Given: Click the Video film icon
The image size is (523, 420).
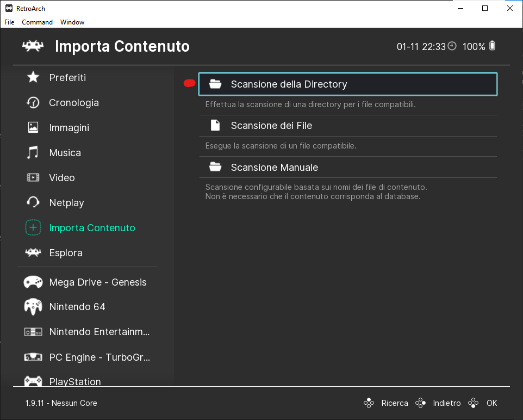Looking at the screenshot, I should tap(33, 177).
